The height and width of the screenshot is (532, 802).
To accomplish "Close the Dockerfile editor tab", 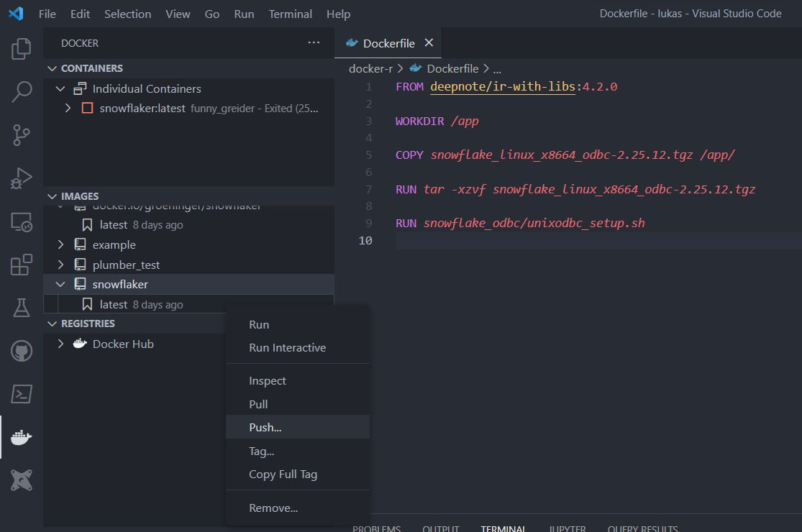I will coord(429,43).
